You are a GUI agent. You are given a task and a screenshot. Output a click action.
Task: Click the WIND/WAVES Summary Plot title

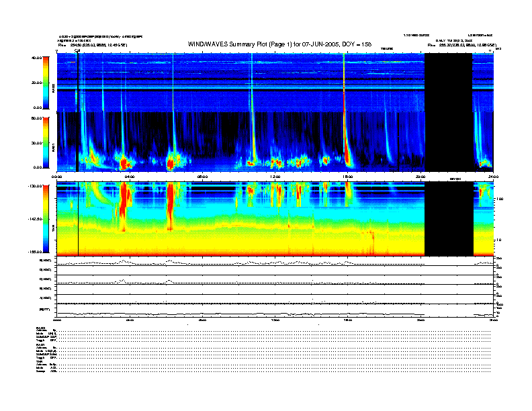pyautogui.click(x=279, y=44)
